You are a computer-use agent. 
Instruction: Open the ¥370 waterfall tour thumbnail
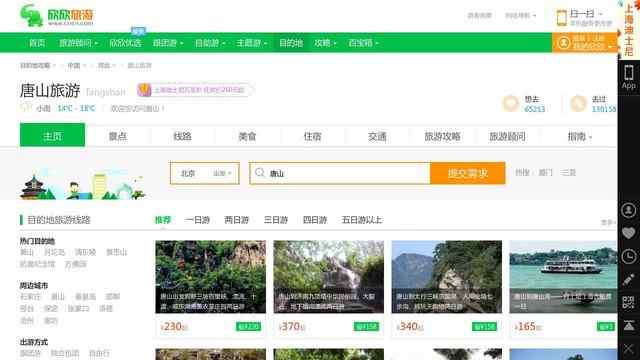329,277
